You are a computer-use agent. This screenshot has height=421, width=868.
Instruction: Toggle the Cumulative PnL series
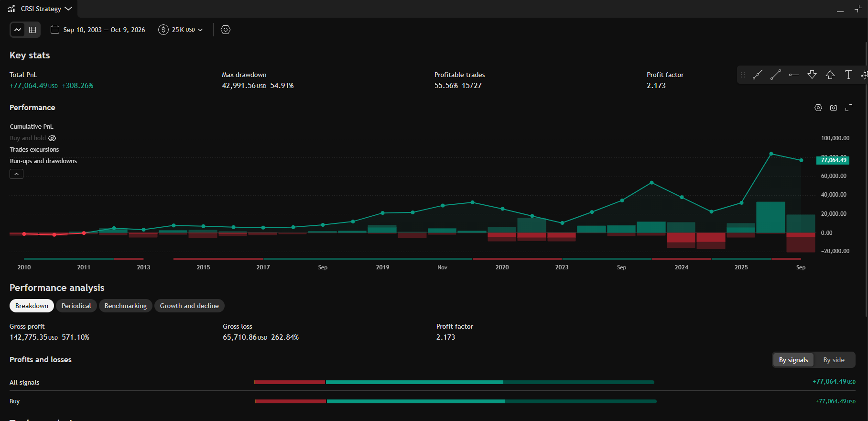pos(32,127)
